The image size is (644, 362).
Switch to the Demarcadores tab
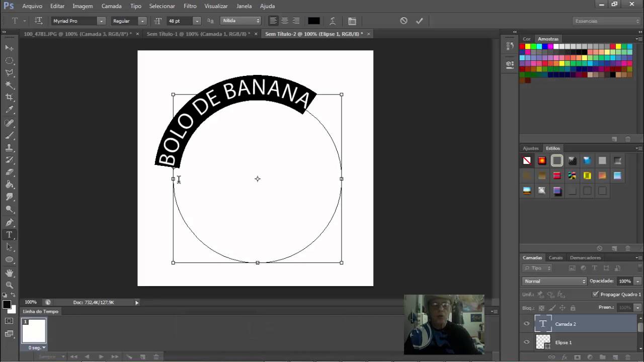click(x=585, y=257)
